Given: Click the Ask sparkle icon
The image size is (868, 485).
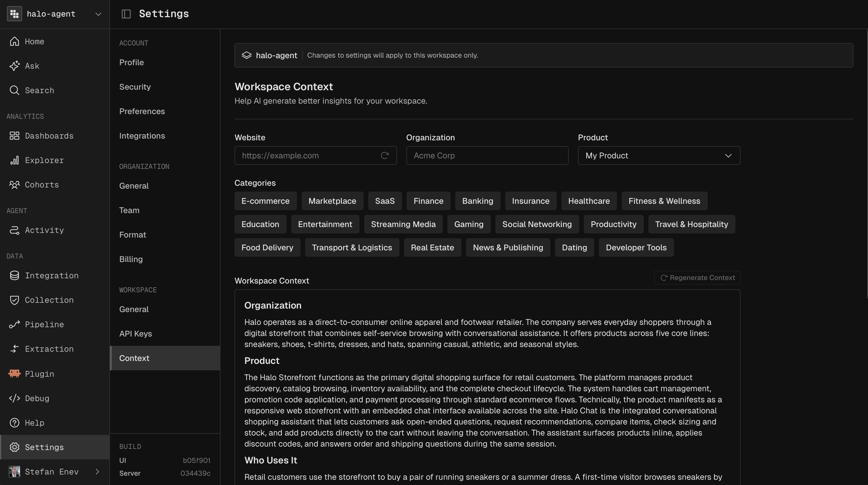Looking at the screenshot, I should (x=14, y=66).
